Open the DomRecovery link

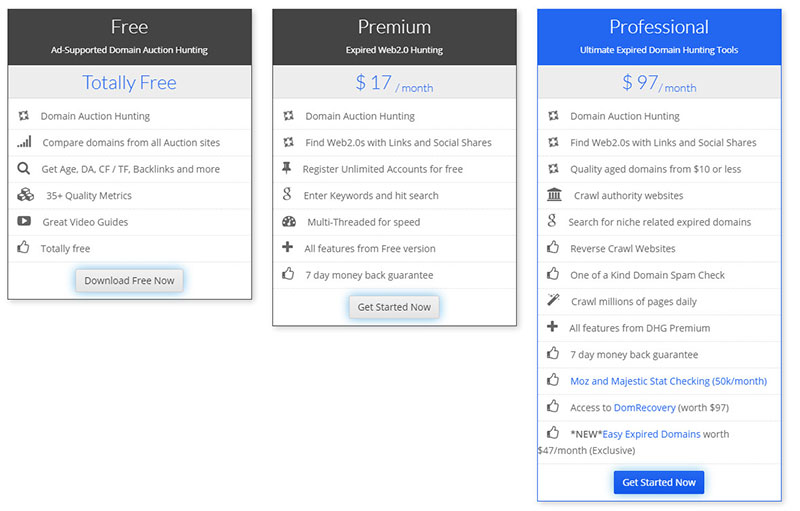[x=644, y=407]
